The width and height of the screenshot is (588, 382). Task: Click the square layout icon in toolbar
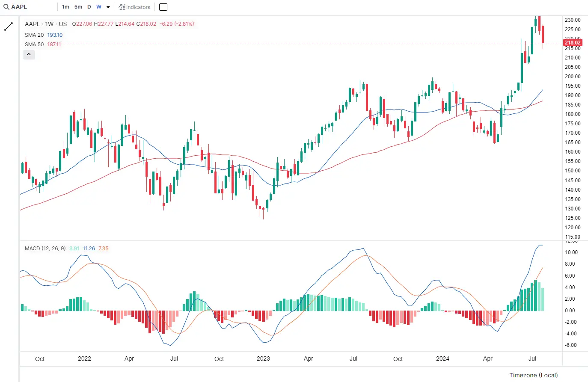[163, 7]
